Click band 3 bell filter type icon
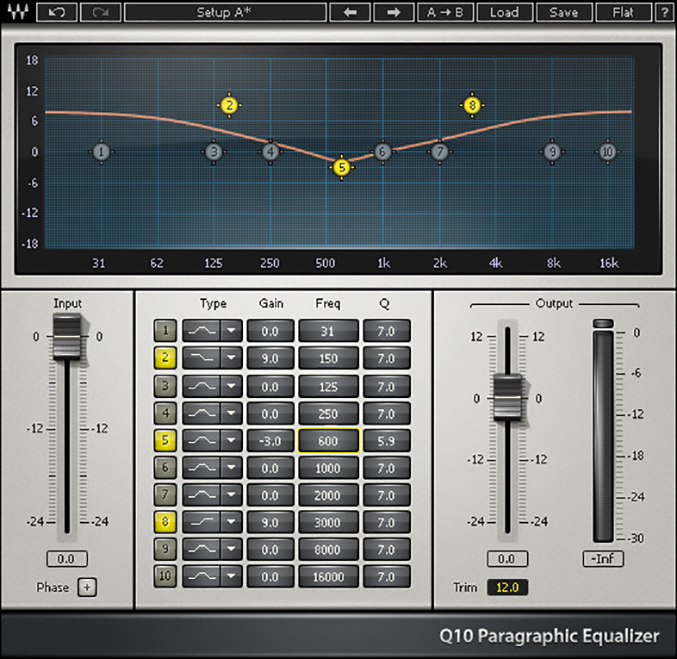 [202, 386]
